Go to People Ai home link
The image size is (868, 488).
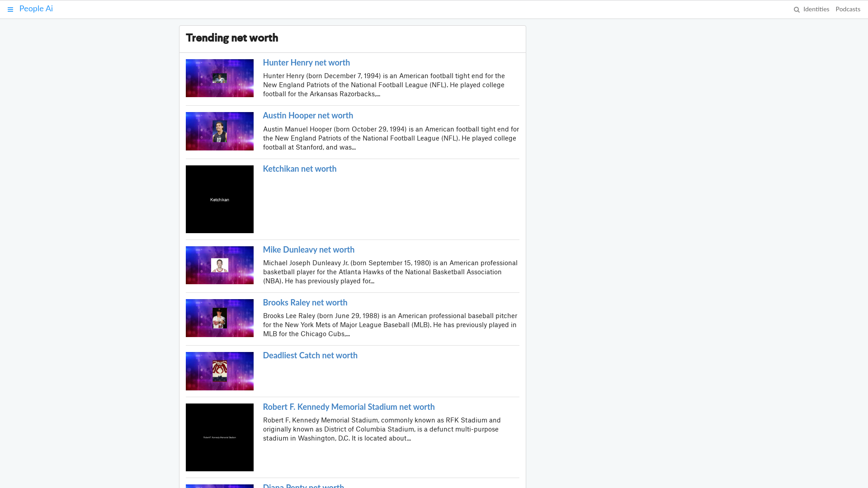click(36, 9)
